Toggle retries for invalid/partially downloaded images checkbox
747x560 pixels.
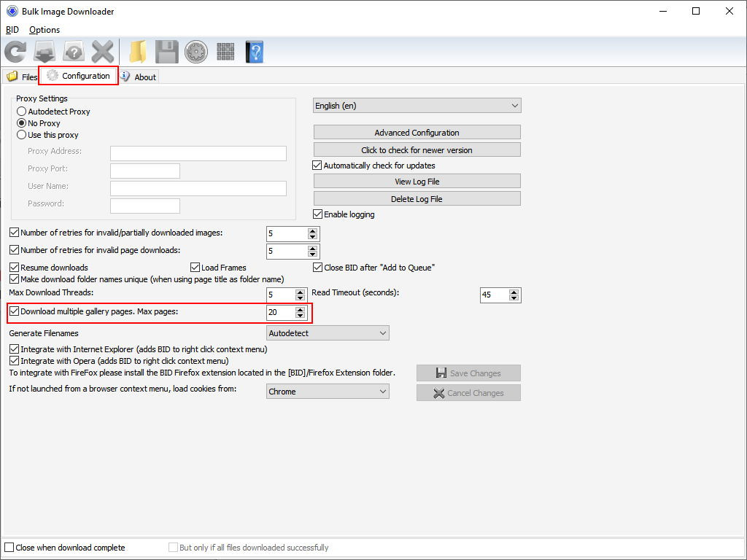click(15, 233)
